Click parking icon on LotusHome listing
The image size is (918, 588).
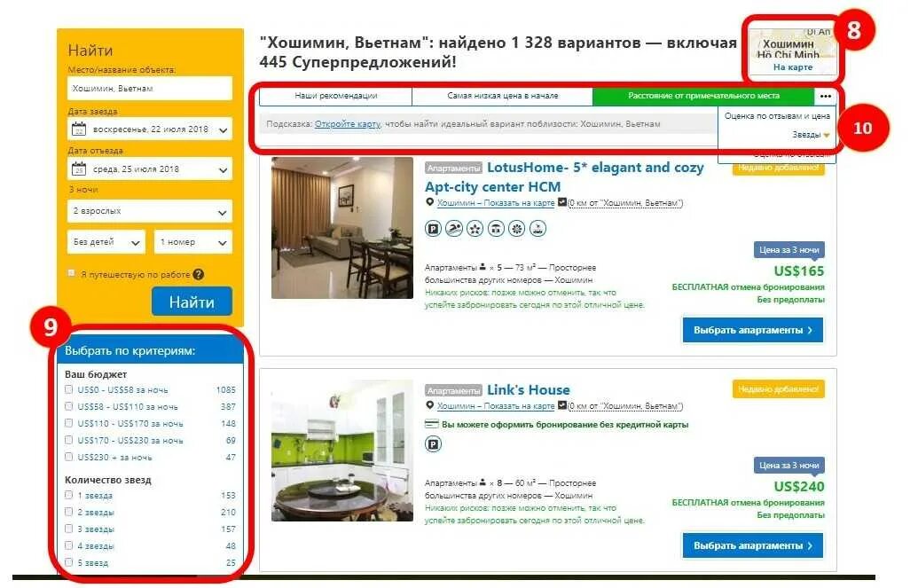coord(433,229)
